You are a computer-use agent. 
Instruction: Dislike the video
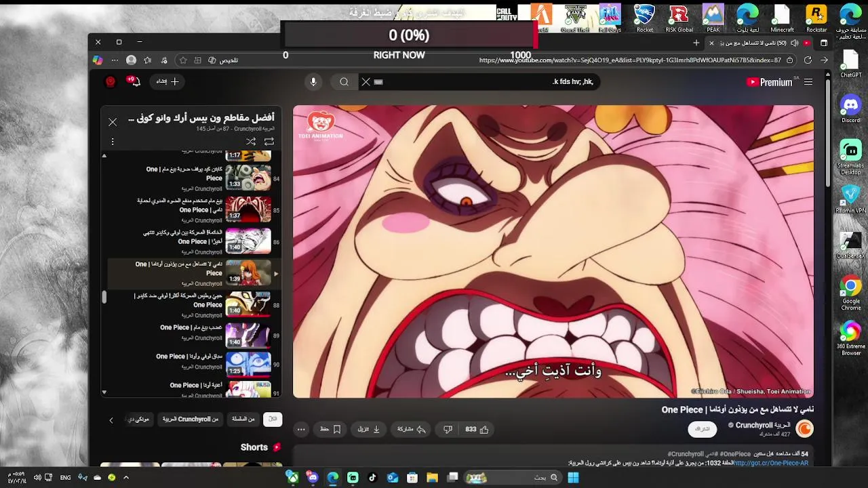pyautogui.click(x=448, y=429)
